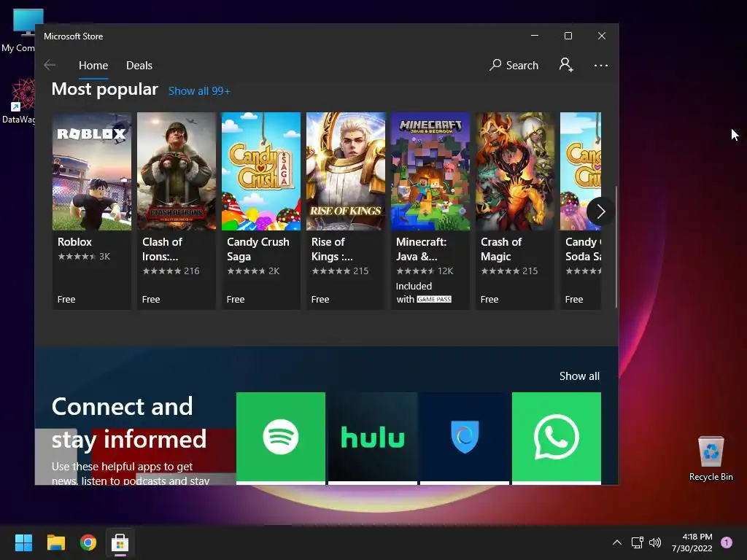Click the back arrow in Microsoft Store
This screenshot has width=747, height=560.
click(x=50, y=65)
